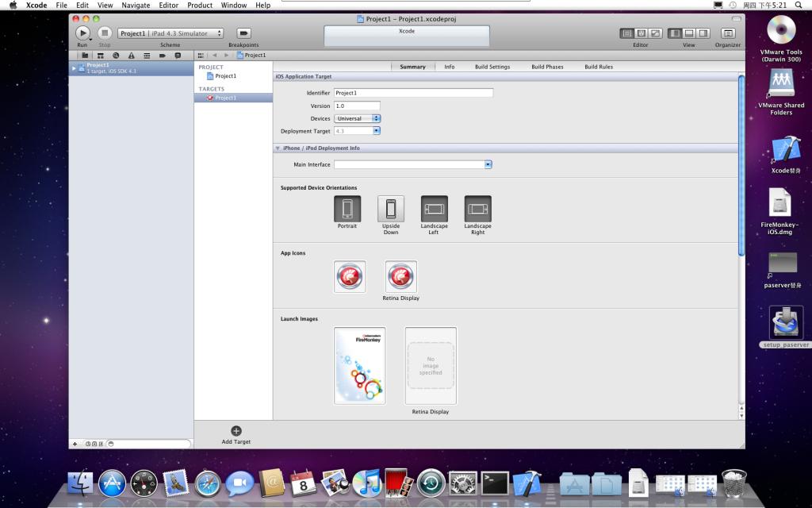The height and width of the screenshot is (508, 812).
Task: Open Safari from the Dock
Action: (208, 483)
